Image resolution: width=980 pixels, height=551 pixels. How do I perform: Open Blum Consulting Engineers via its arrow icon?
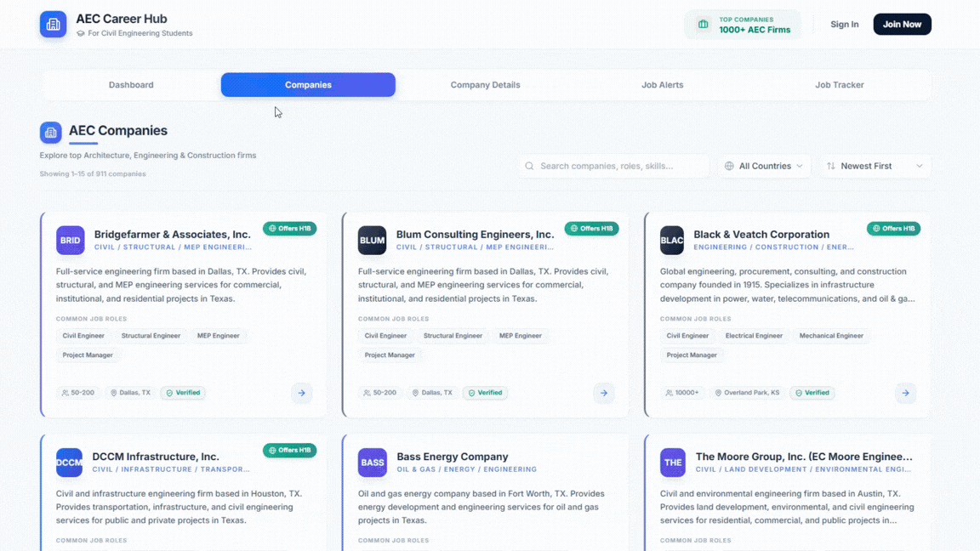(604, 393)
